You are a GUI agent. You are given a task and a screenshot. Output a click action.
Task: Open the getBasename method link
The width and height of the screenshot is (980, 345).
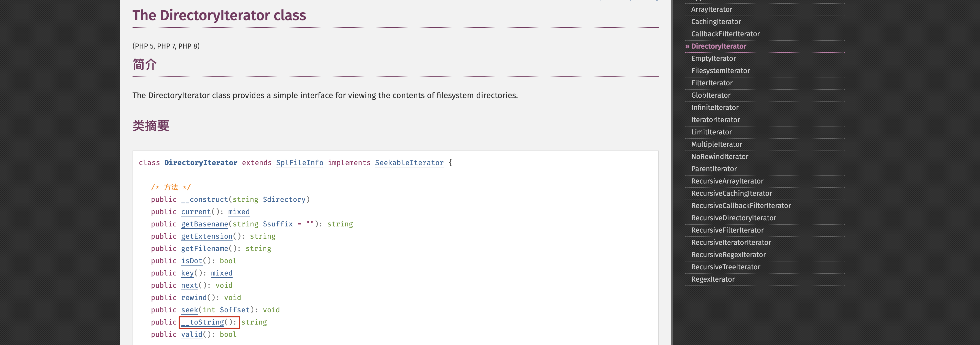(x=204, y=224)
